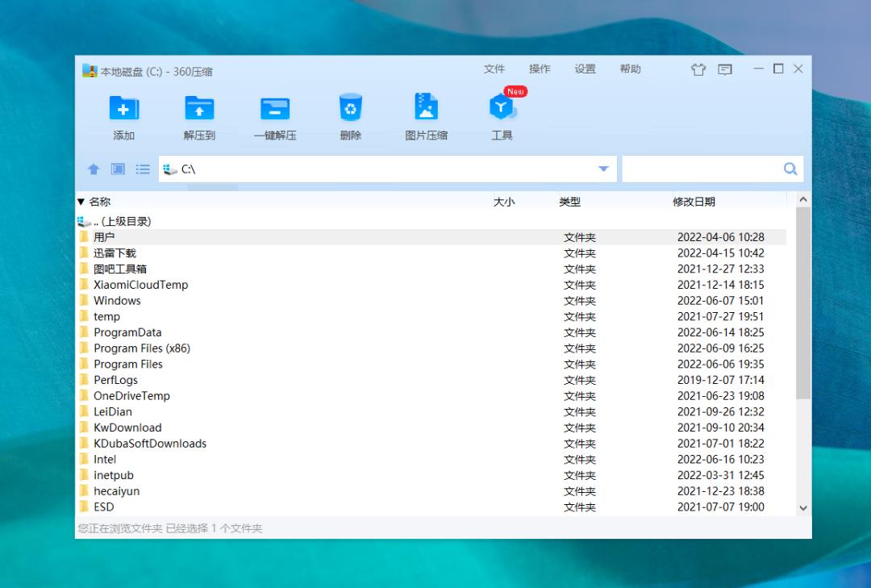This screenshot has width=871, height=588.
Task: Expand the address bar path dropdown
Action: click(603, 169)
